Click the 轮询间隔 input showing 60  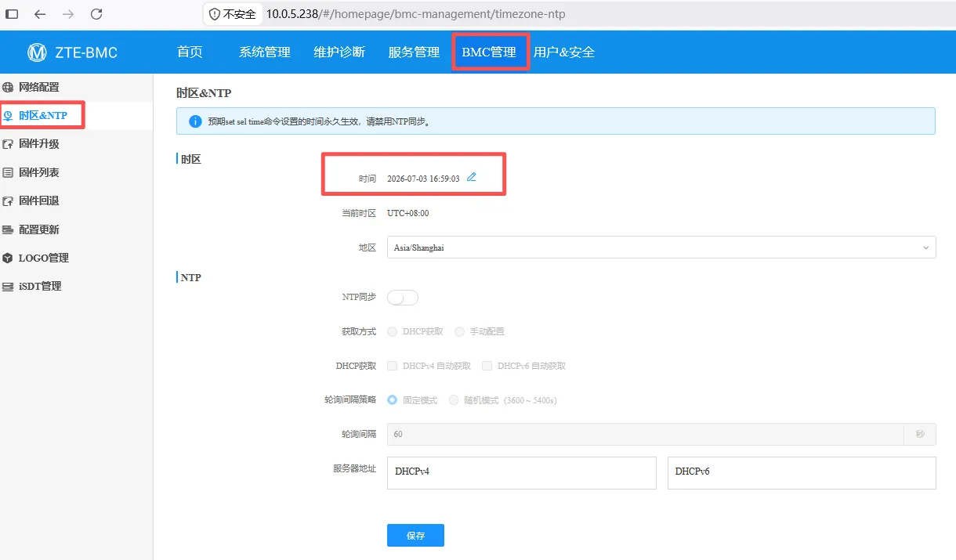point(646,434)
